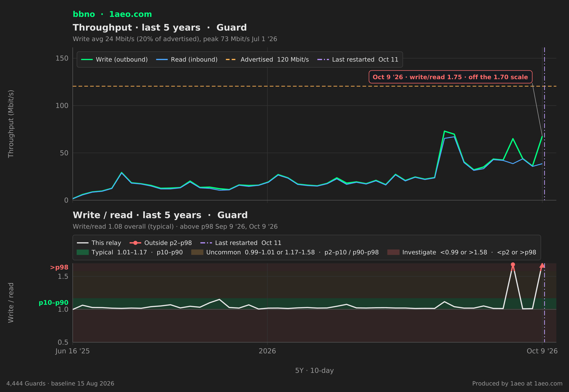Click the 5Y · 10-day caption
The height and width of the screenshot is (392, 569).
click(x=315, y=371)
